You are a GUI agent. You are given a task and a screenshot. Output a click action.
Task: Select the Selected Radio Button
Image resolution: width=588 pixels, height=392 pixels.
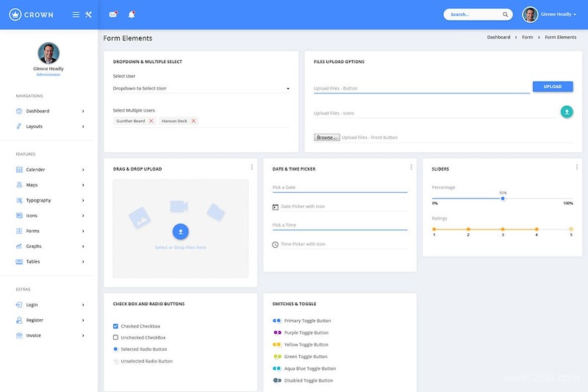click(x=115, y=349)
